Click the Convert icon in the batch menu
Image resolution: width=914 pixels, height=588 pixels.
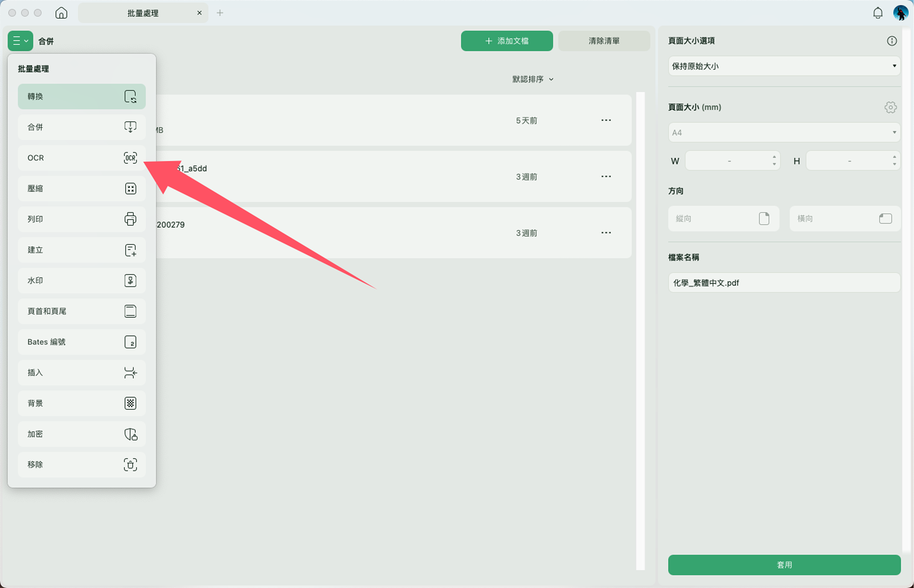pyautogui.click(x=130, y=96)
